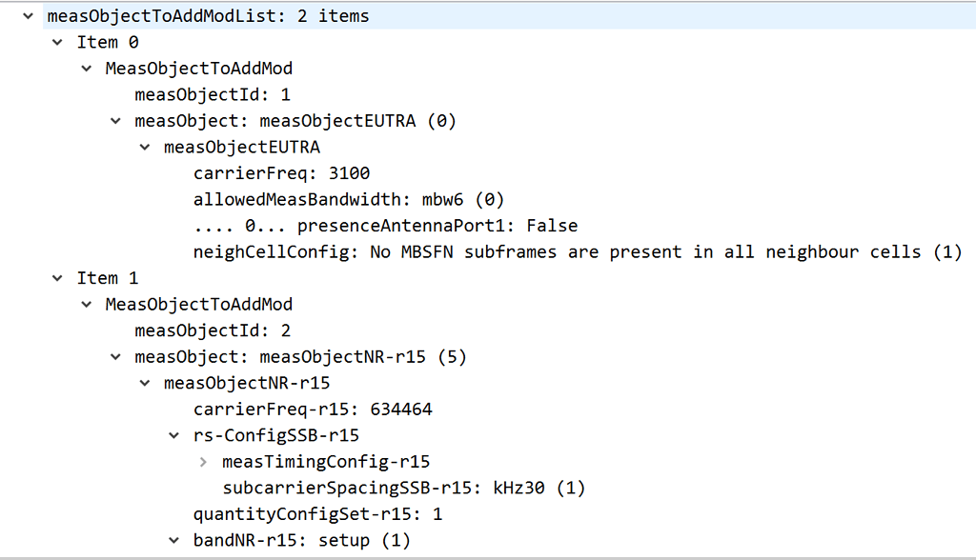Screen dimensions: 976x560
Task: Select carrierFreq-r15: 634464 row
Action: [x=313, y=410]
